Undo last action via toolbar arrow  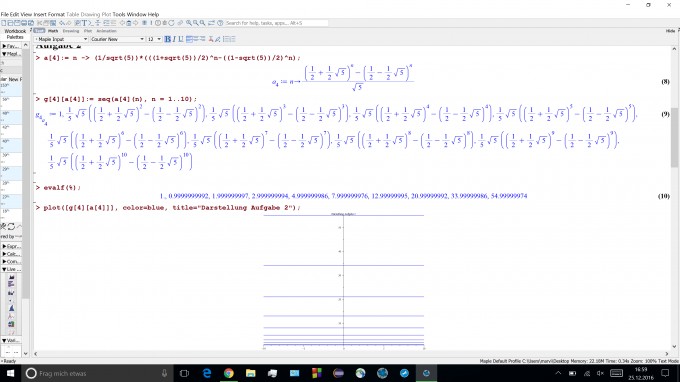pos(62,23)
